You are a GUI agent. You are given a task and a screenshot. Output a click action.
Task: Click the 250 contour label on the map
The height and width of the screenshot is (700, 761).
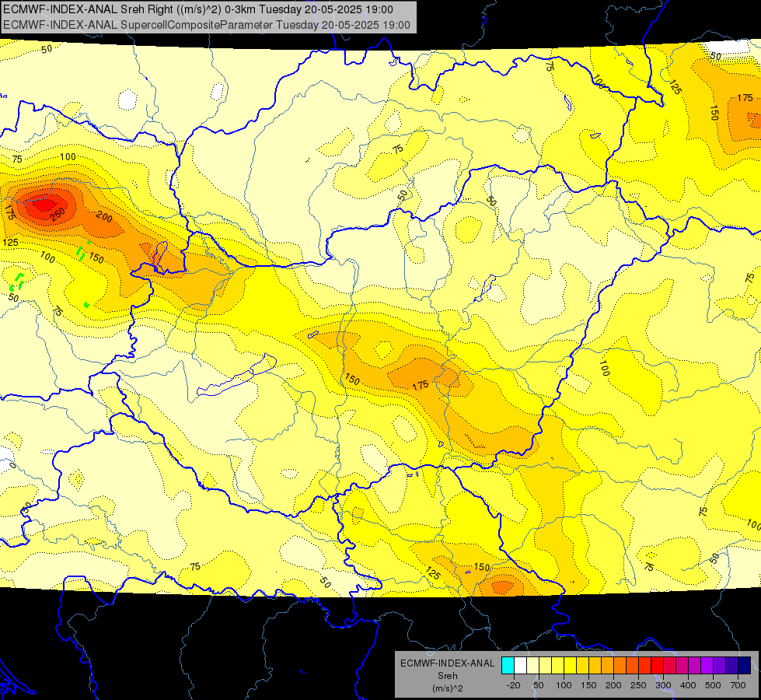coord(58,214)
